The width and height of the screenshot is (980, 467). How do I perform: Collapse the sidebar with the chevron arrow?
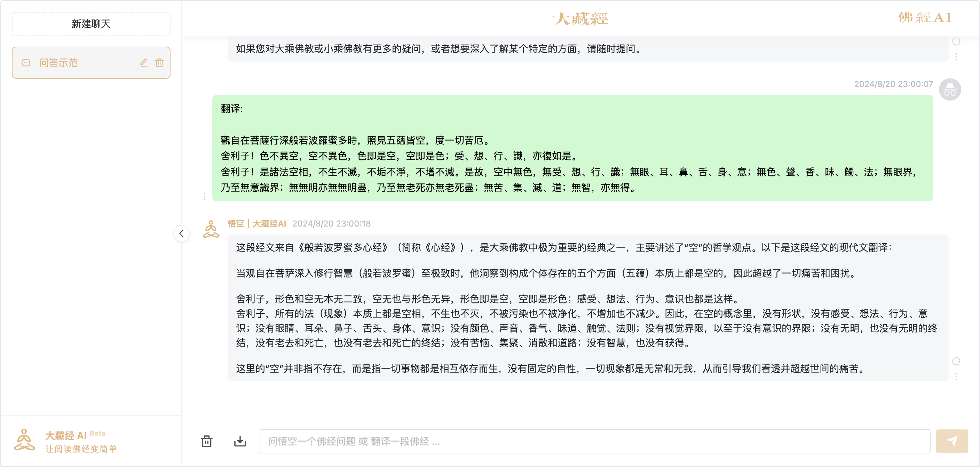(181, 233)
